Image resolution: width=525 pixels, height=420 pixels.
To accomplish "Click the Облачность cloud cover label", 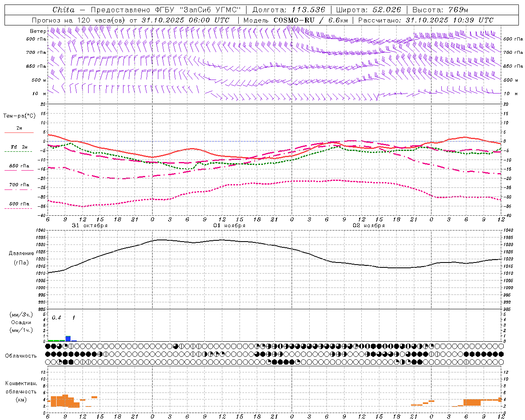I will point(21,356).
